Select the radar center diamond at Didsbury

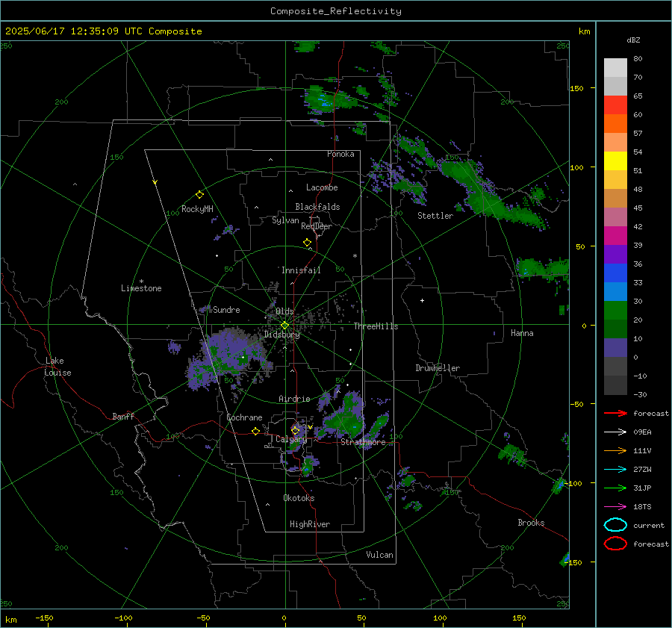point(284,326)
